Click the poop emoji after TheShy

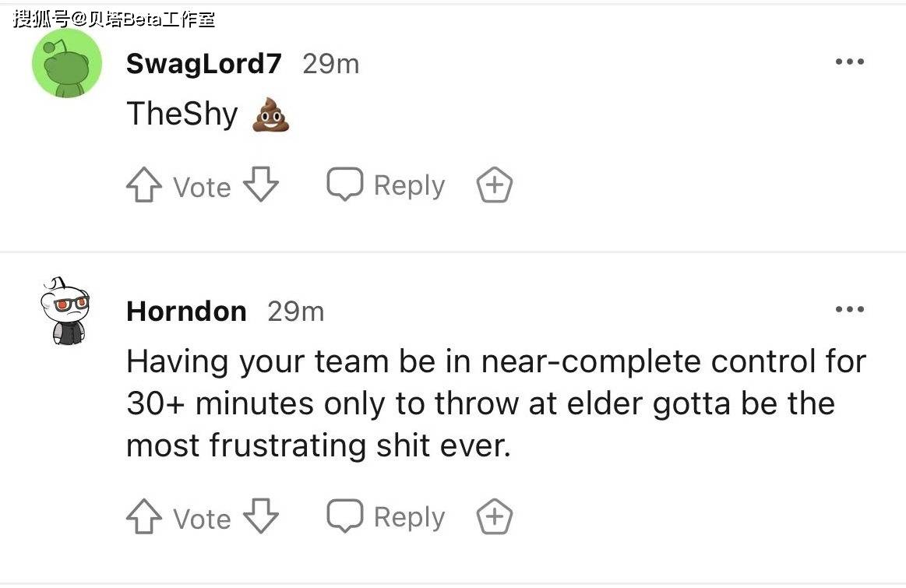coord(271,115)
